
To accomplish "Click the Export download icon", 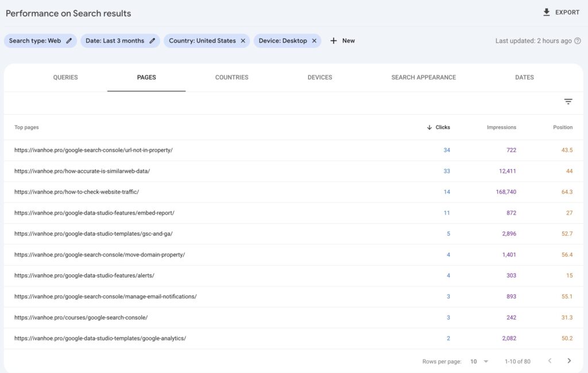I will tap(546, 13).
